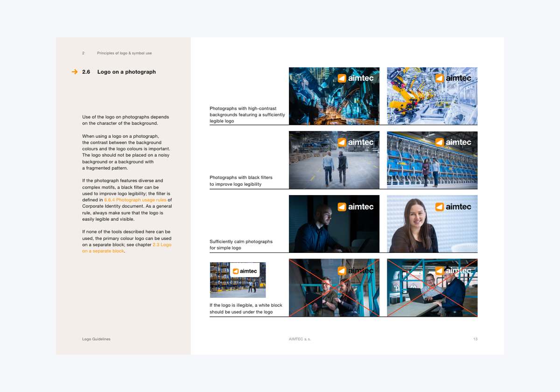
Task: Click the page number 13
Action: tap(475, 339)
